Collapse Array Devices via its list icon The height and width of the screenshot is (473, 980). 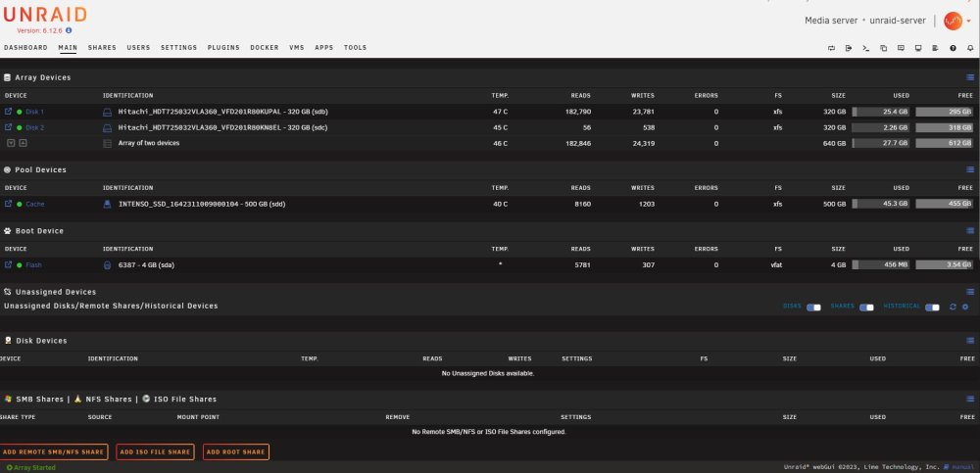pos(970,77)
